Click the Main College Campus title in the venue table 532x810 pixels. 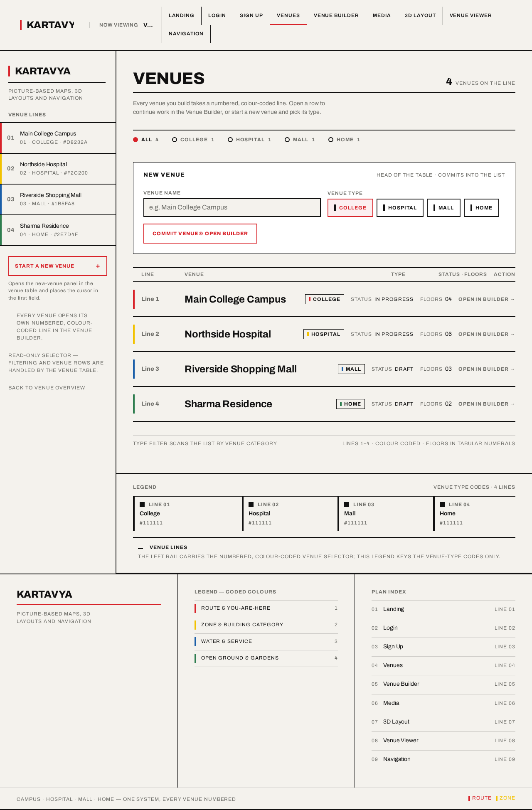tap(235, 299)
